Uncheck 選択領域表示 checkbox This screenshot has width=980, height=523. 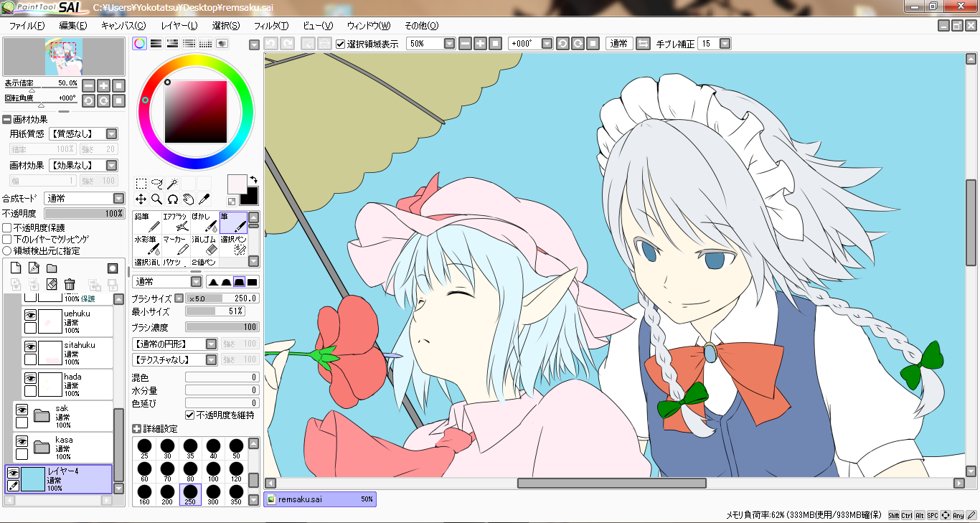[x=341, y=44]
